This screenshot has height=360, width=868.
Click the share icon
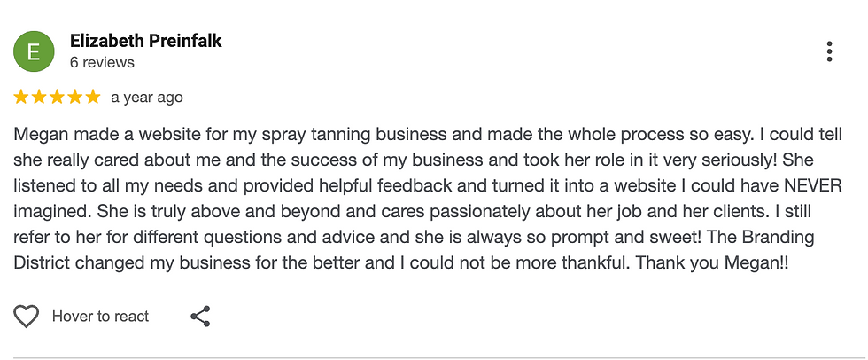click(x=200, y=317)
